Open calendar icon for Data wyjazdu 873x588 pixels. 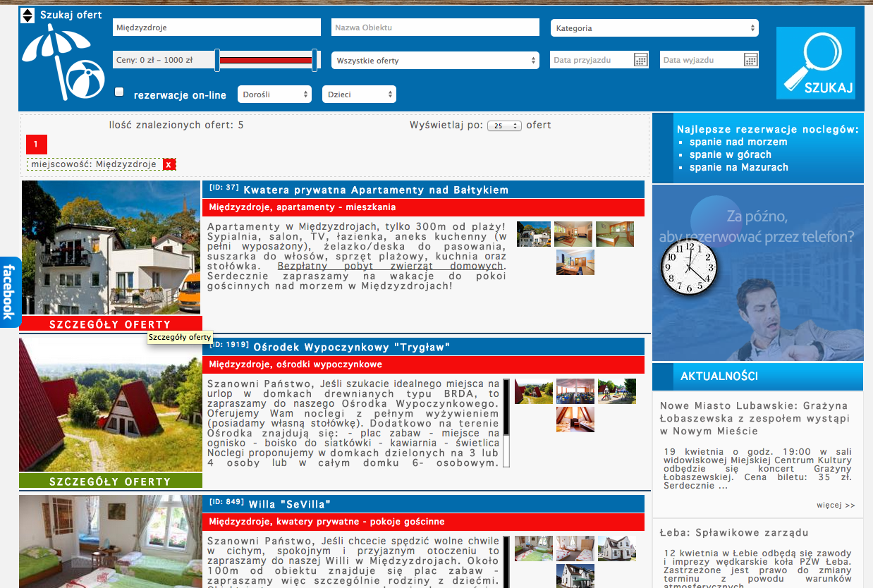coord(750,60)
